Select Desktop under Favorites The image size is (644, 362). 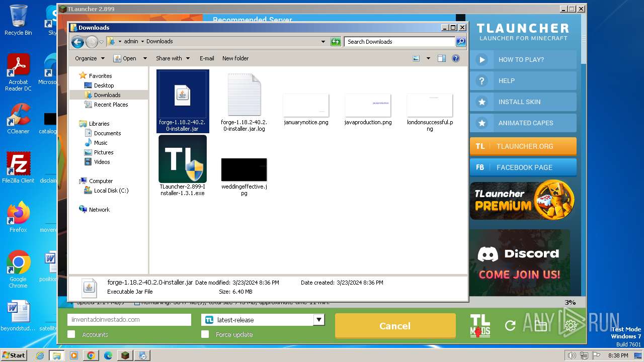[x=104, y=85]
